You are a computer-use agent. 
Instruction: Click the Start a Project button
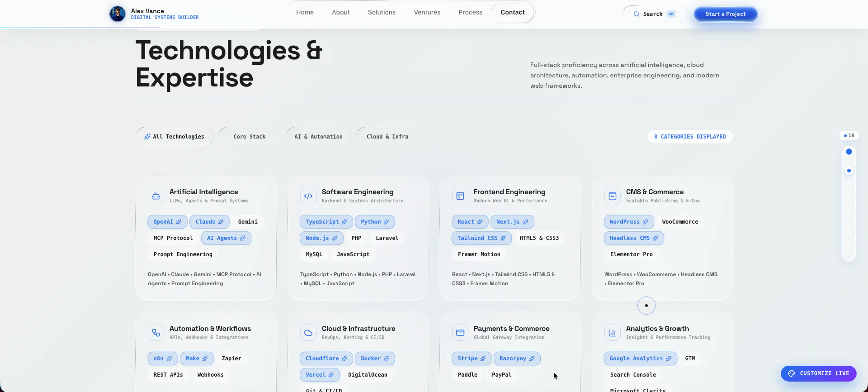(726, 14)
